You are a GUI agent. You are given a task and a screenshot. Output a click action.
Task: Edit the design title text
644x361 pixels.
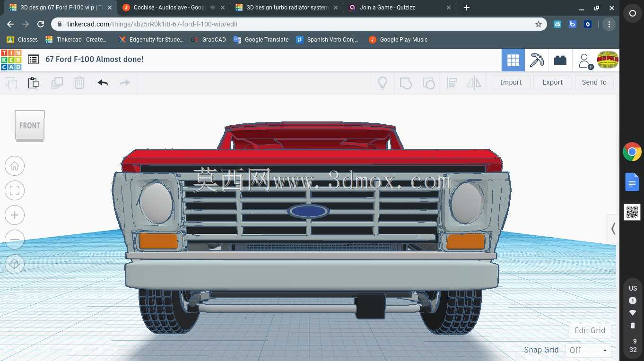[94, 60]
